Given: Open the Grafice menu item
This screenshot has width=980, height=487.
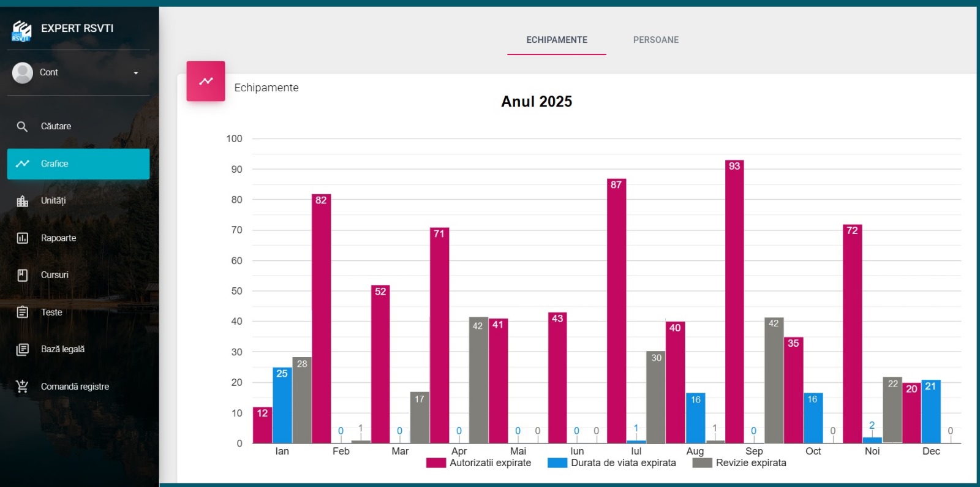Looking at the screenshot, I should coord(78,164).
